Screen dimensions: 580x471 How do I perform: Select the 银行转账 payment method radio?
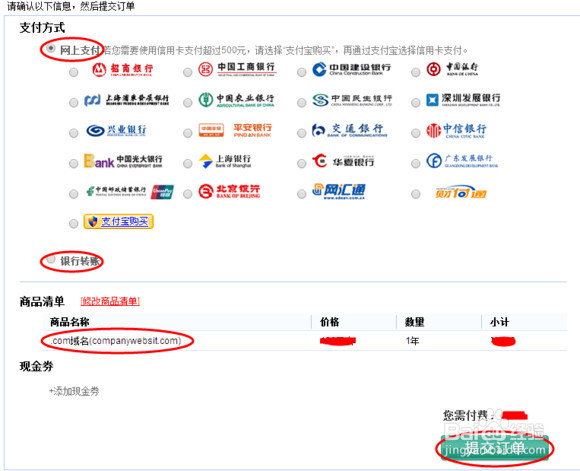tap(51, 259)
